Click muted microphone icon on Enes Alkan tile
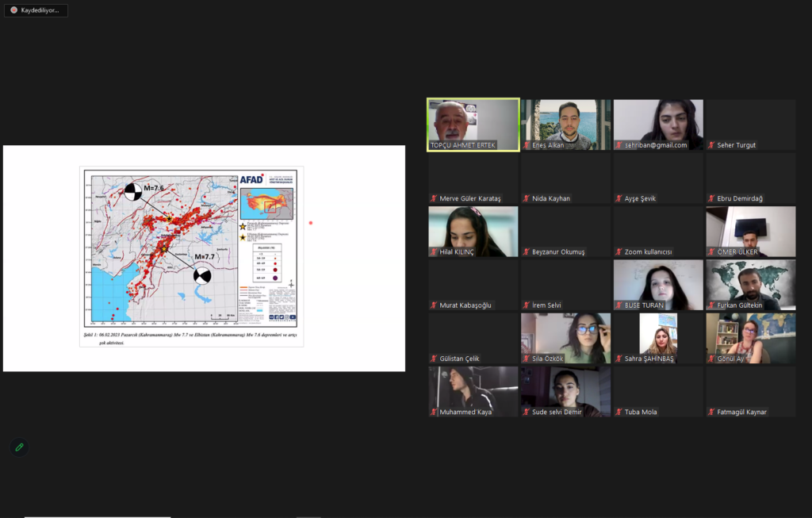 click(x=527, y=145)
